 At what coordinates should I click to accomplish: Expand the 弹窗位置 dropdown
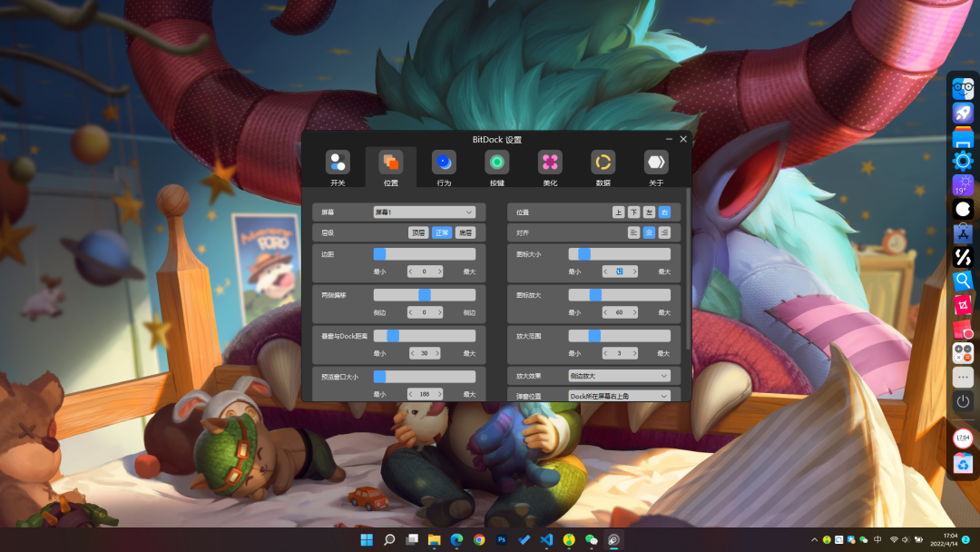coord(619,396)
